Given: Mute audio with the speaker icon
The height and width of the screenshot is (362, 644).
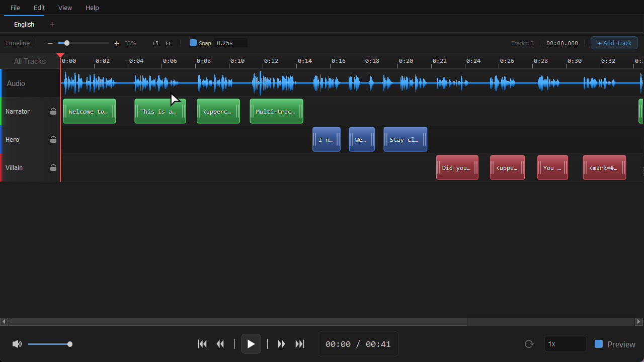Looking at the screenshot, I should (x=17, y=344).
